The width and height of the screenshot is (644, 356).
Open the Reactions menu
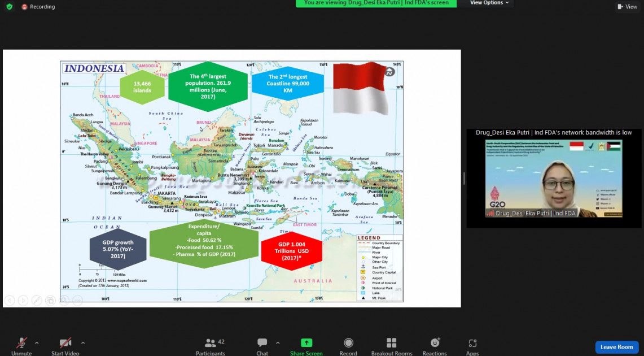[x=435, y=344]
